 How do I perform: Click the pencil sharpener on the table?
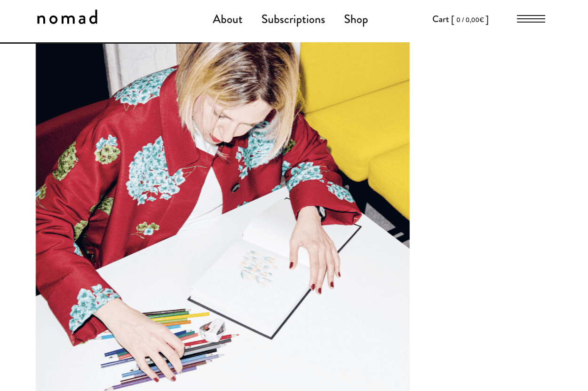pos(212,330)
